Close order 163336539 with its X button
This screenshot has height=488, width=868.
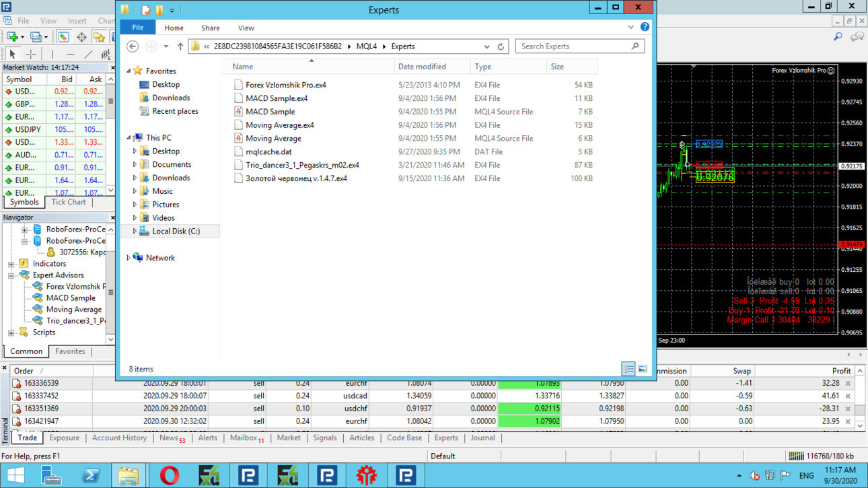coord(848,384)
